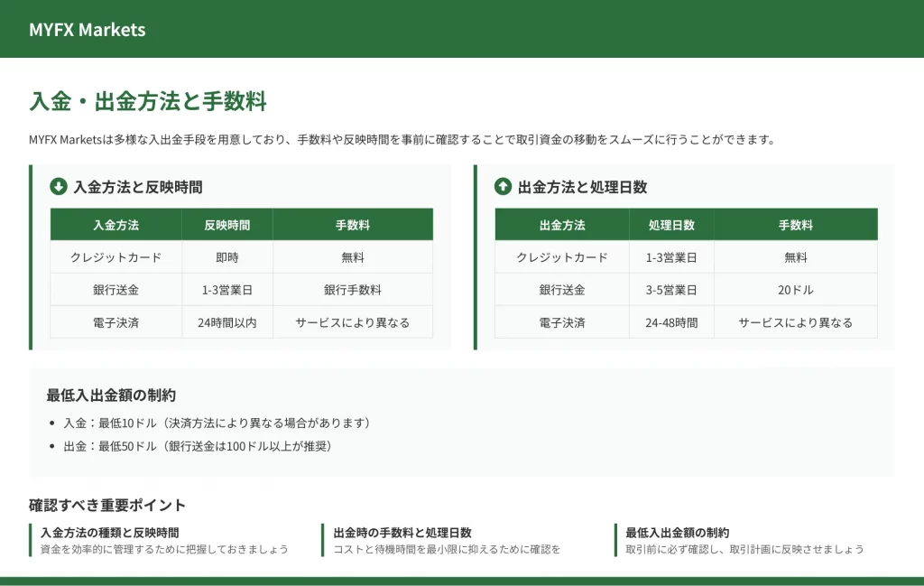Open the MYFX Markets header logo link
Viewport: 924px width, 586px height.
pyautogui.click(x=87, y=29)
